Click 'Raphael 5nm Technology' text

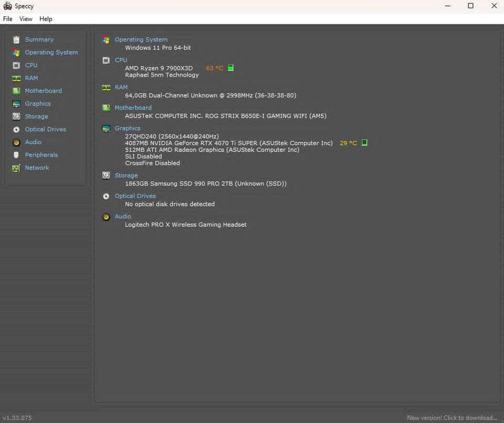click(x=162, y=75)
